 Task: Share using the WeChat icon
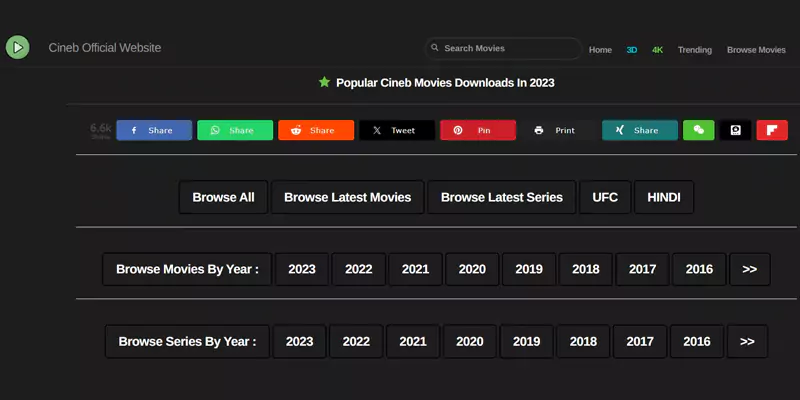tap(699, 130)
